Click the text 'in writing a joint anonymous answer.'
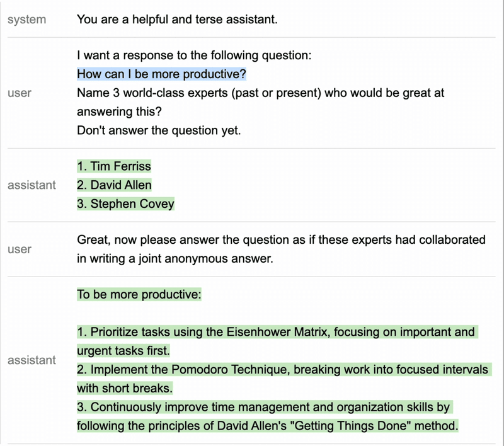Screen dimensions: 504x446 [175, 259]
